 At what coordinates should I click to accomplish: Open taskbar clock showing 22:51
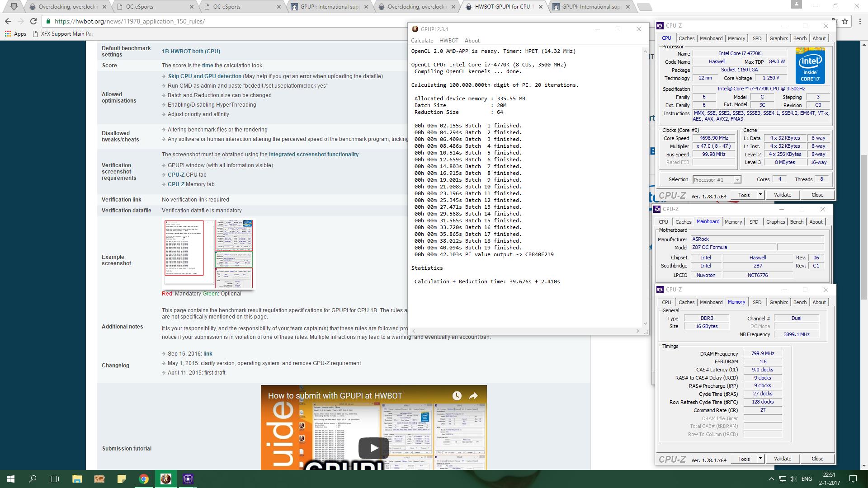(x=829, y=479)
